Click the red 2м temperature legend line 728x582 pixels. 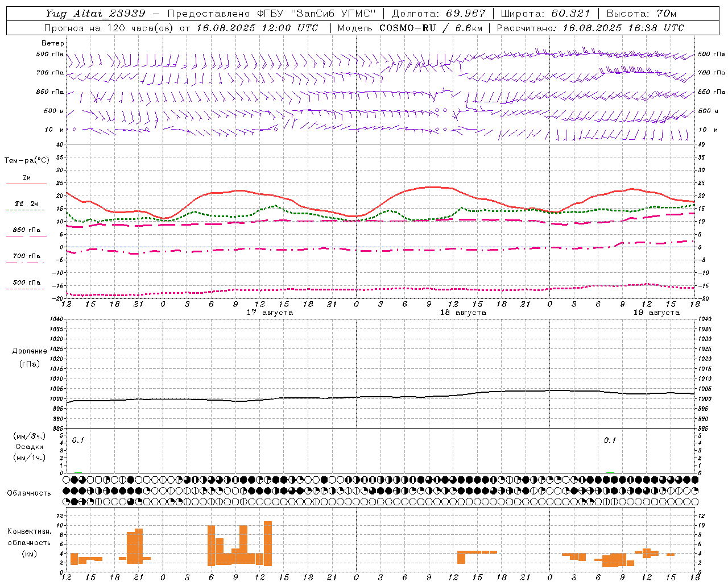26,184
